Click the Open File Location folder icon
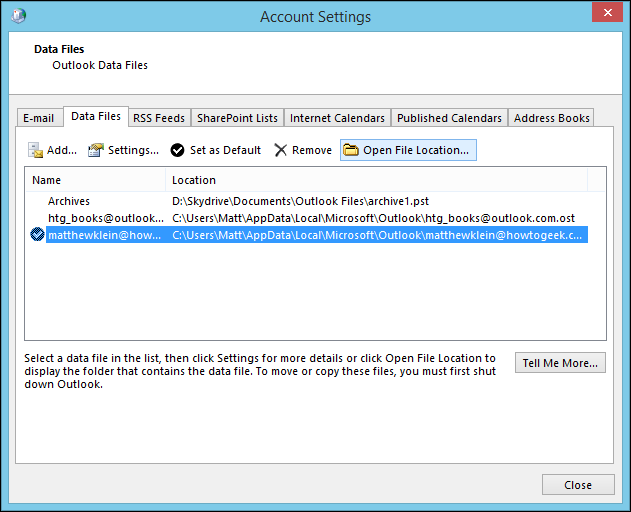The image size is (631, 512). [x=351, y=150]
